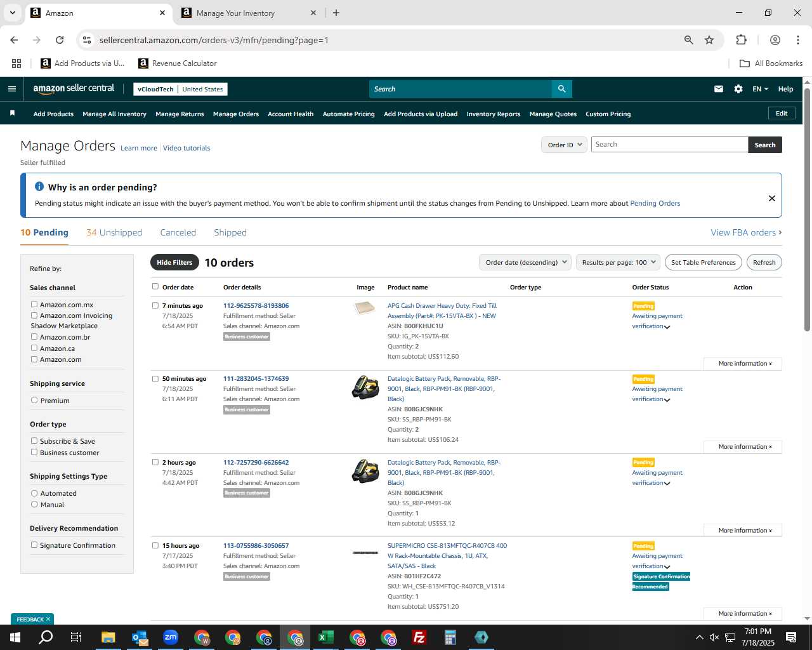
Task: Click the blue info icon in pending banner
Action: point(39,187)
